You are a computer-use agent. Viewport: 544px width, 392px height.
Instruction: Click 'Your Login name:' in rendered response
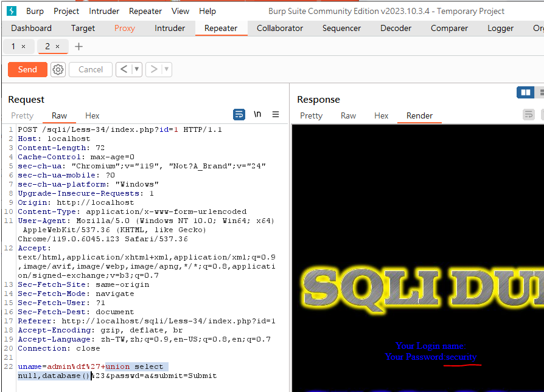point(431,346)
